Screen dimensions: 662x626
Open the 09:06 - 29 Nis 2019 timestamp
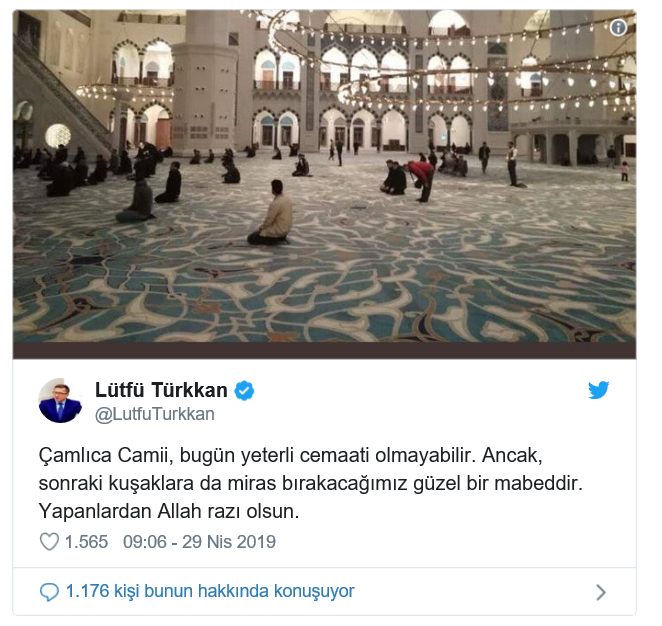[x=199, y=542]
